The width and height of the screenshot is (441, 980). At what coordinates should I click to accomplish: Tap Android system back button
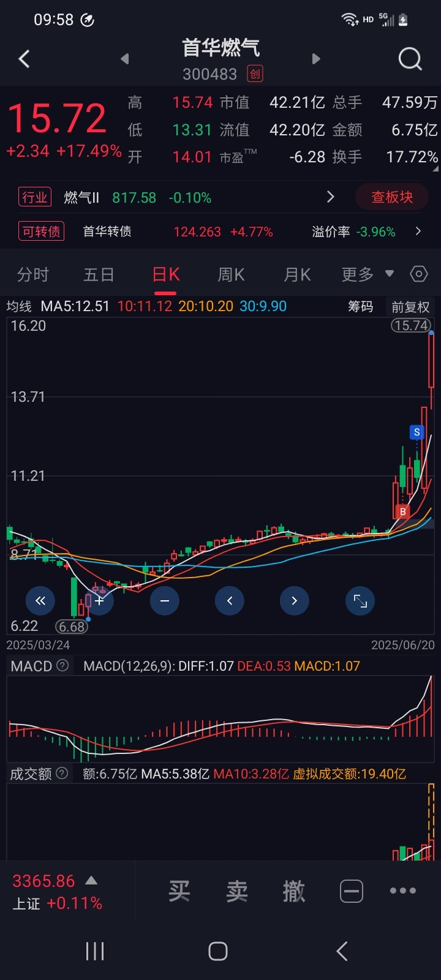[342, 951]
